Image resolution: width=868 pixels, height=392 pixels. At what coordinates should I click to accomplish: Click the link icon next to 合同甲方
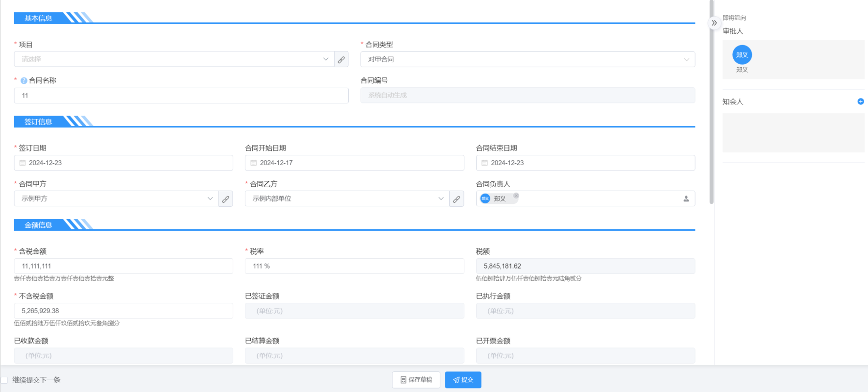pos(225,199)
